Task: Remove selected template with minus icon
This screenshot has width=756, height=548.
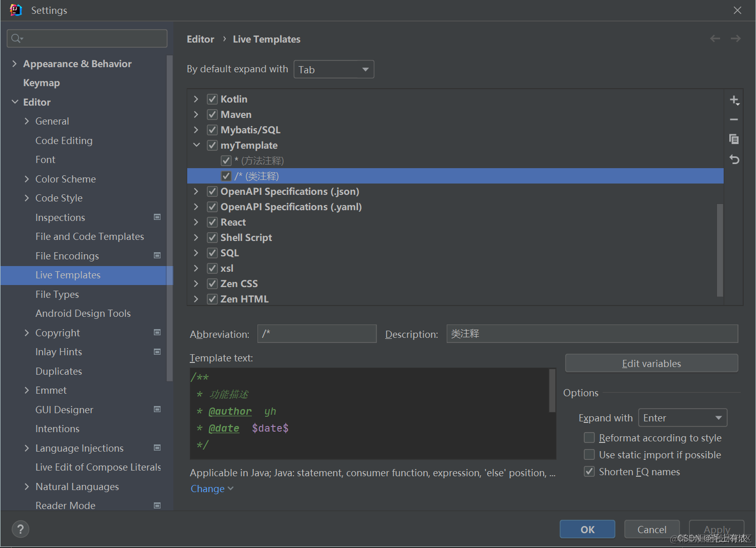Action: coord(734,119)
